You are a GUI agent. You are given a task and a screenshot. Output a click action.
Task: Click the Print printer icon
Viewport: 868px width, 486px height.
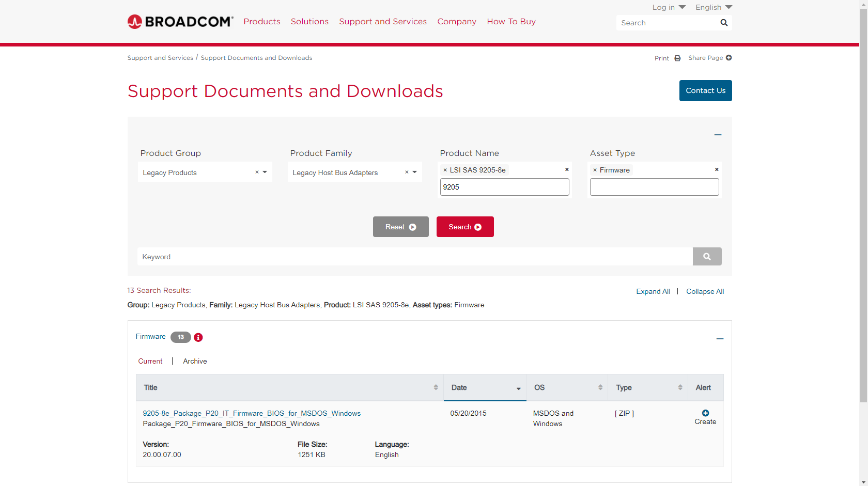pyautogui.click(x=677, y=58)
